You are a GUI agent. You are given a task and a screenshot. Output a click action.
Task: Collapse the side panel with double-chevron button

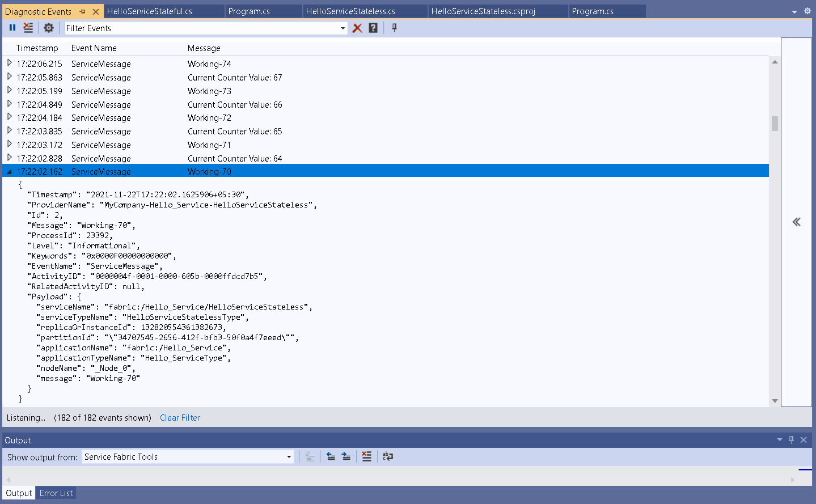tap(796, 222)
